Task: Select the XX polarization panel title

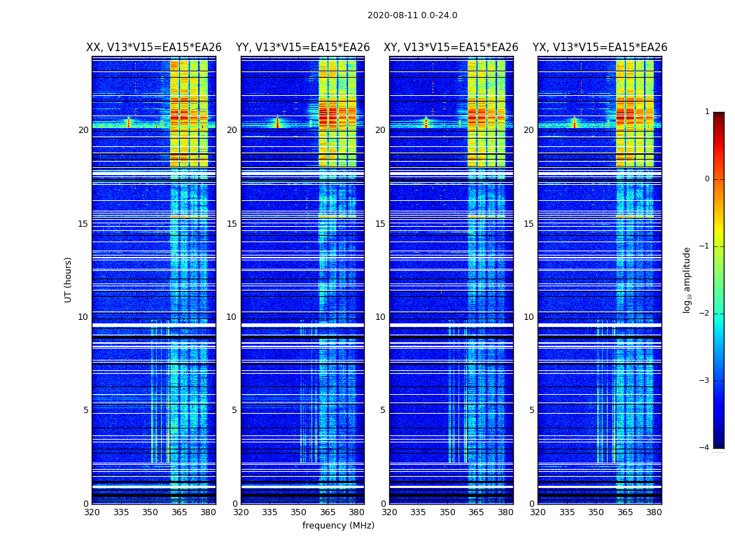Action: (x=153, y=48)
